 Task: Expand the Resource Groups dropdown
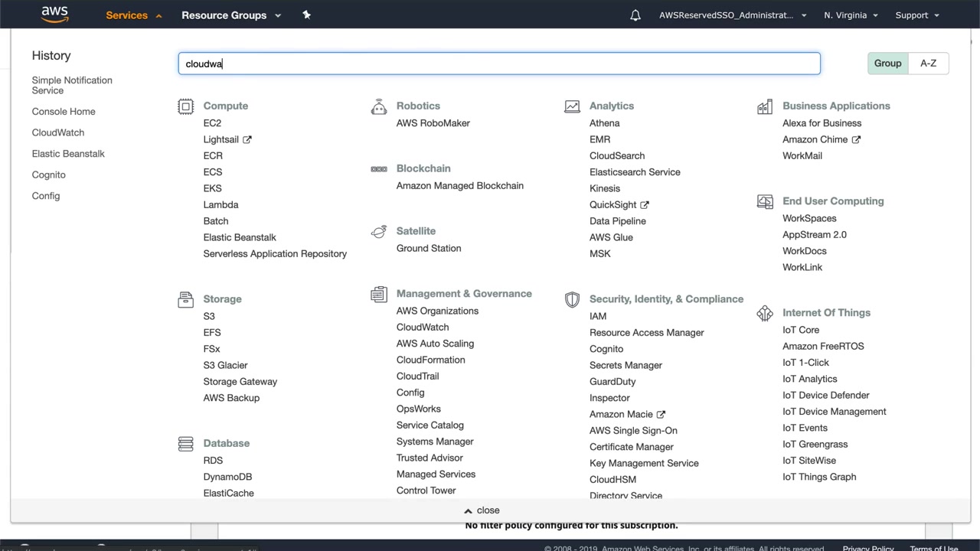[231, 15]
